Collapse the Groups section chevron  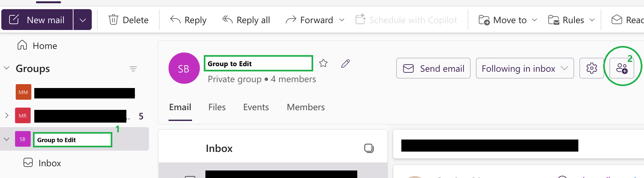(x=7, y=68)
